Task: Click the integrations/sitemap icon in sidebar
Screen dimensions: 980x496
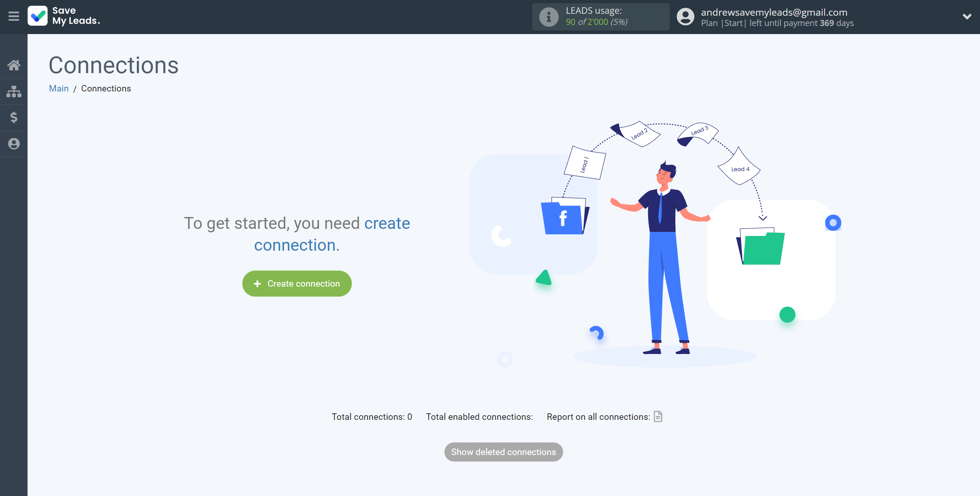Action: (14, 92)
